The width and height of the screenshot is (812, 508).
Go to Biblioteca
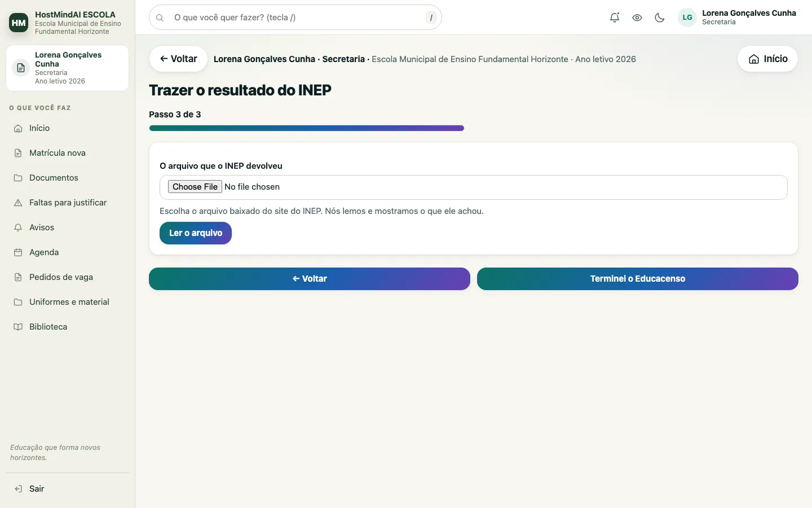pos(68,327)
